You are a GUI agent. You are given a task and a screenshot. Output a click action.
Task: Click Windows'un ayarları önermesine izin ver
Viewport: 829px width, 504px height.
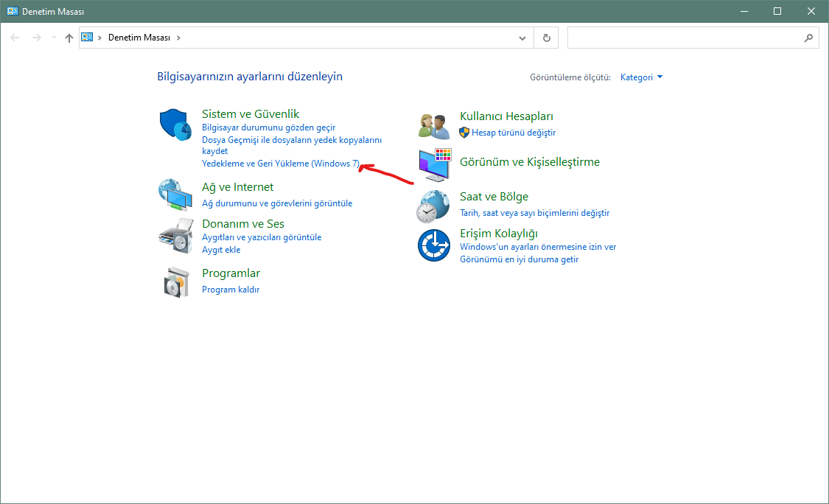click(538, 246)
